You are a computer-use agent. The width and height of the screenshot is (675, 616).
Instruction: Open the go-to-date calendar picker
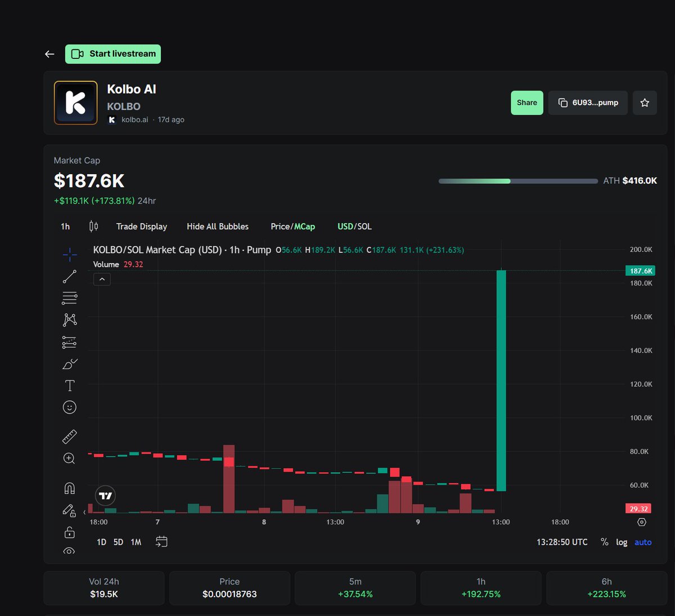coord(162,541)
